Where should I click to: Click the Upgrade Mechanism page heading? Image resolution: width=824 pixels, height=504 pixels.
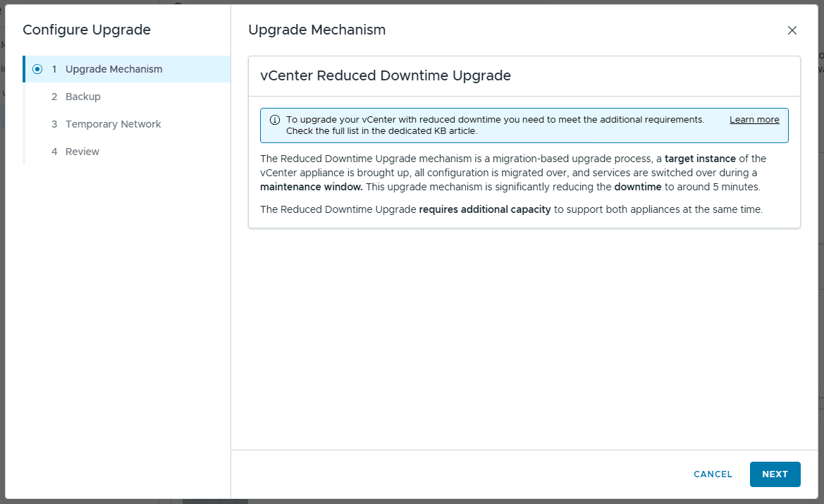[317, 30]
